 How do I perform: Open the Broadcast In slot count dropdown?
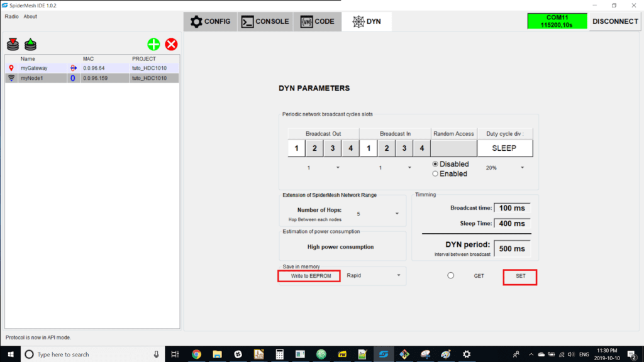[x=395, y=168]
